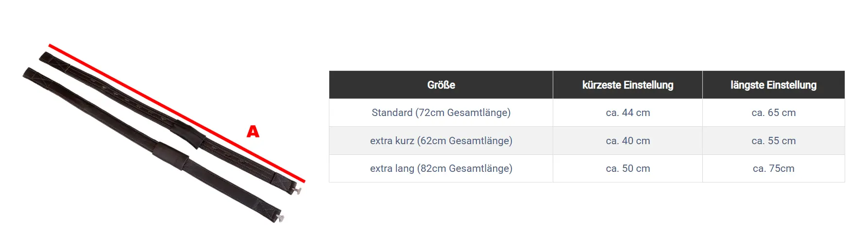
Task: Click the ca. 75cm cell
Action: [x=773, y=168]
